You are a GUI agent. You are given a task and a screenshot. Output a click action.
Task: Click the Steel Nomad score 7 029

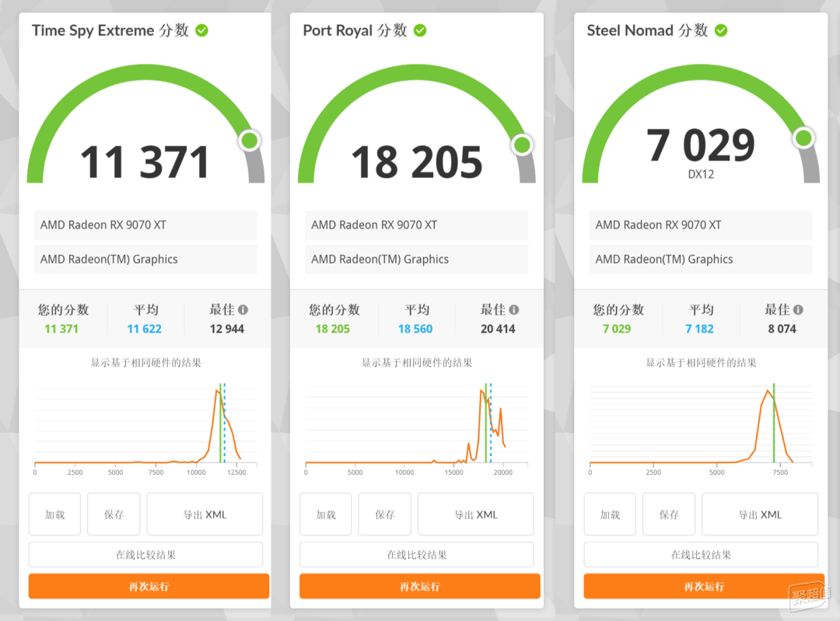coord(701,145)
